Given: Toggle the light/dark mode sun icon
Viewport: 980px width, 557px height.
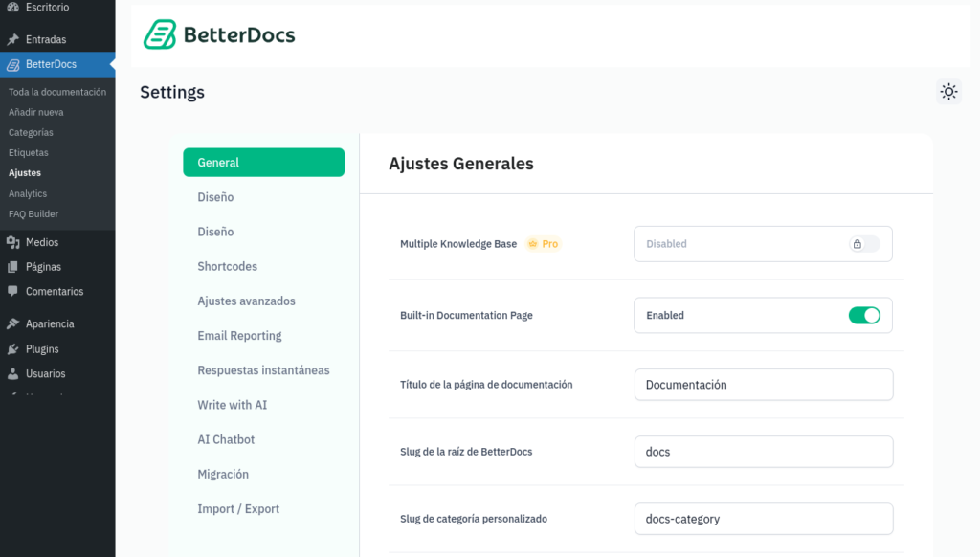Looking at the screenshot, I should tap(948, 92).
